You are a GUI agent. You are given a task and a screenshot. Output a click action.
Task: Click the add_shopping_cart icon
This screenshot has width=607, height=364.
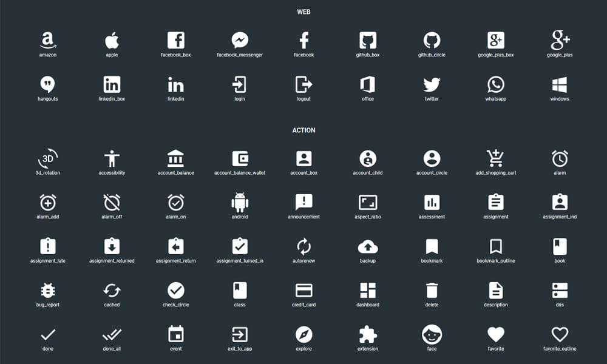(495, 158)
